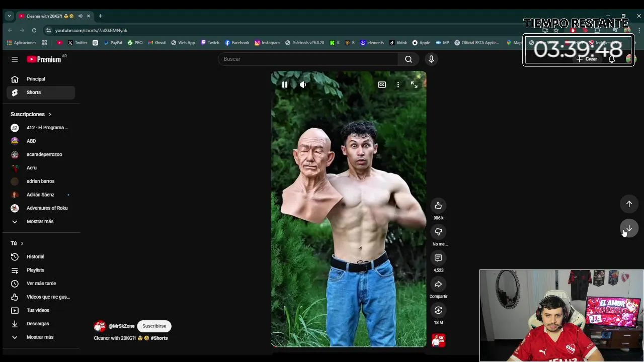Open a new browser tab
This screenshot has height=362, width=644.
pos(100,16)
